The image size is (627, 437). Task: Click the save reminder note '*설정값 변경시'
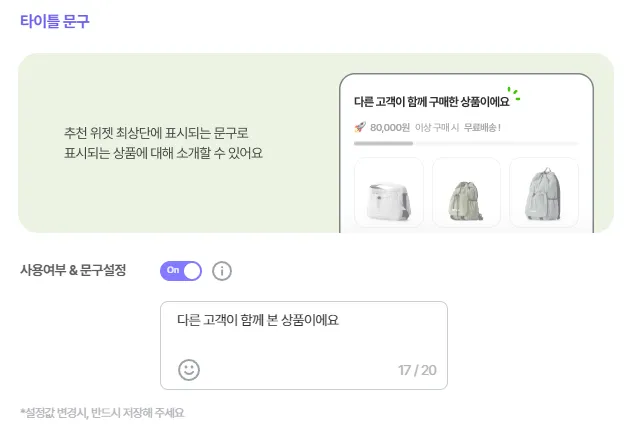coord(102,413)
